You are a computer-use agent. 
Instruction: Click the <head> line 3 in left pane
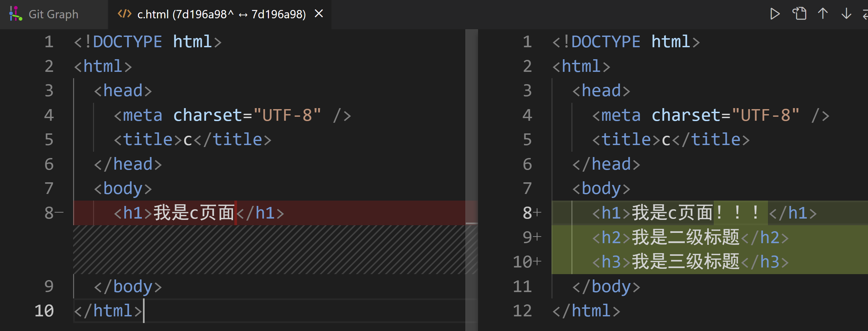[123, 91]
